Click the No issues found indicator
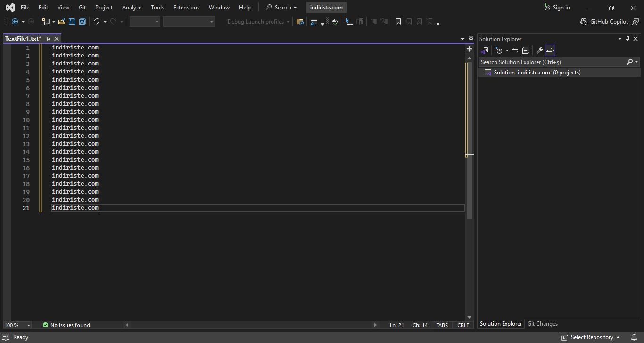The image size is (644, 343). pyautogui.click(x=66, y=325)
